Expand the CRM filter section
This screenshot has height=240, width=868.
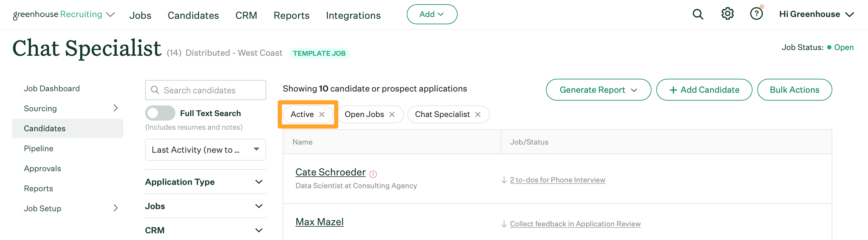pos(206,230)
